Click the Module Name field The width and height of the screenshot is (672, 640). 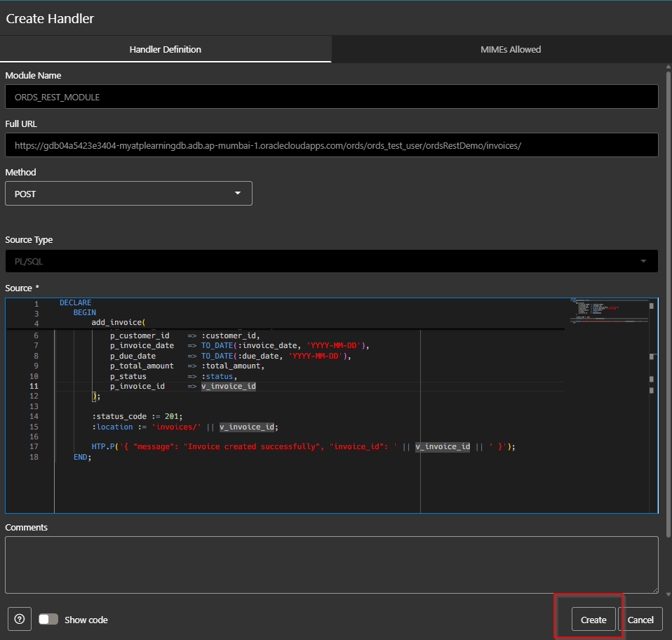click(x=330, y=96)
